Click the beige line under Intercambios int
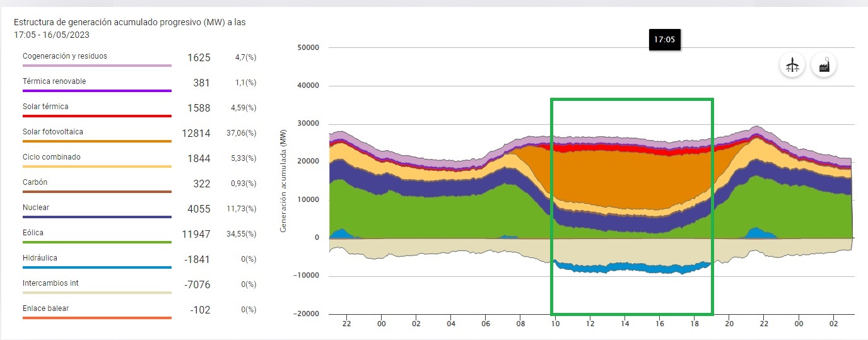Image resolution: width=868 pixels, height=340 pixels. tap(97, 293)
